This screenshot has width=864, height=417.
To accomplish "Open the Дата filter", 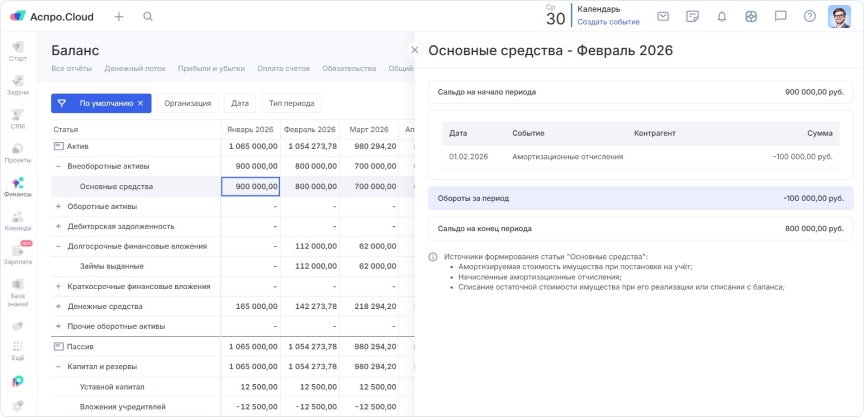I will (x=240, y=103).
